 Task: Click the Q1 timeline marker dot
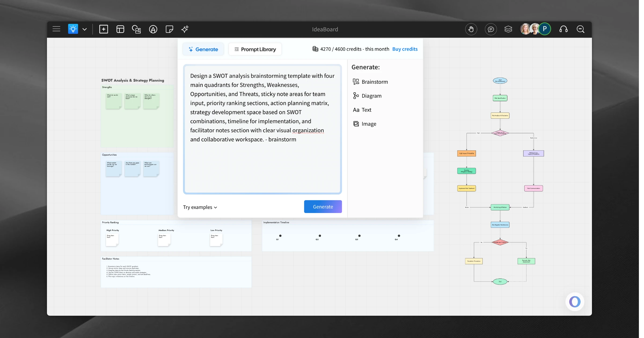pyautogui.click(x=280, y=236)
